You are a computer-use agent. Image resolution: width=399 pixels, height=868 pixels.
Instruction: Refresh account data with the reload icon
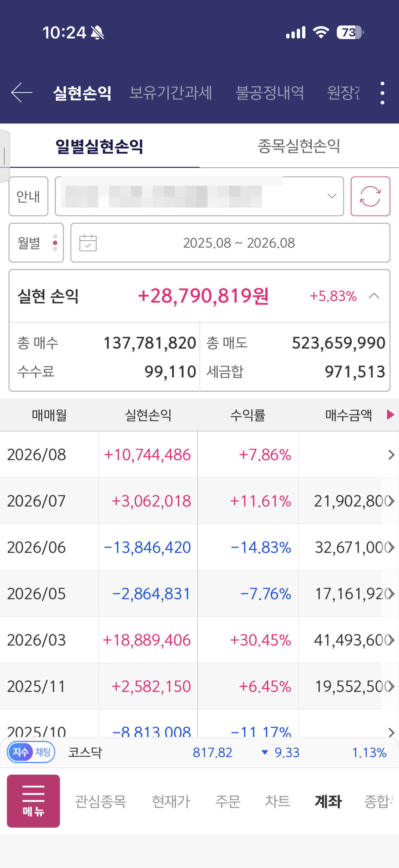tap(370, 196)
